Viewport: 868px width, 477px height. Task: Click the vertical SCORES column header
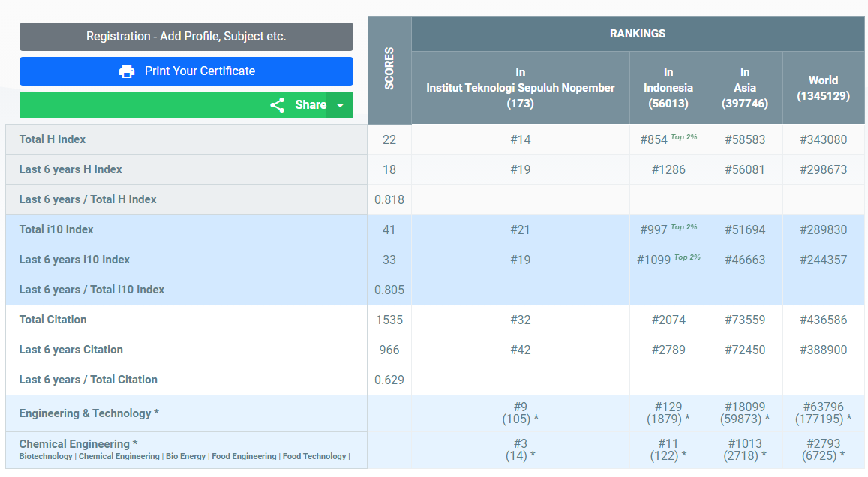point(389,70)
